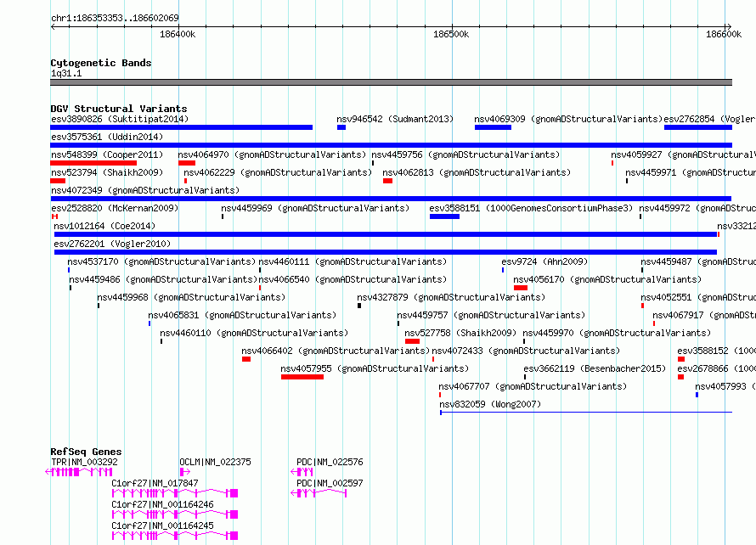Click the red bar under nsv548399

[x=93, y=163]
